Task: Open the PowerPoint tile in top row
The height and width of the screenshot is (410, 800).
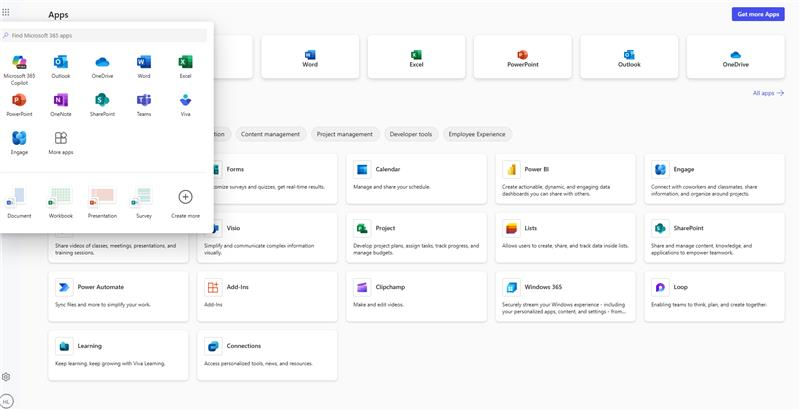Action: [522, 57]
